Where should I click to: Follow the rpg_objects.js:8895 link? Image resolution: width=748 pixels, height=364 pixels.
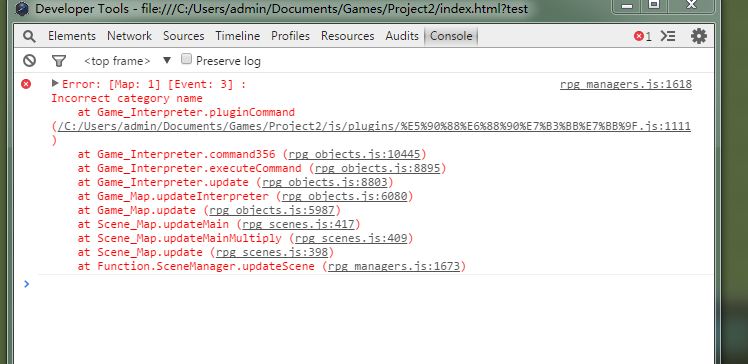click(377, 168)
